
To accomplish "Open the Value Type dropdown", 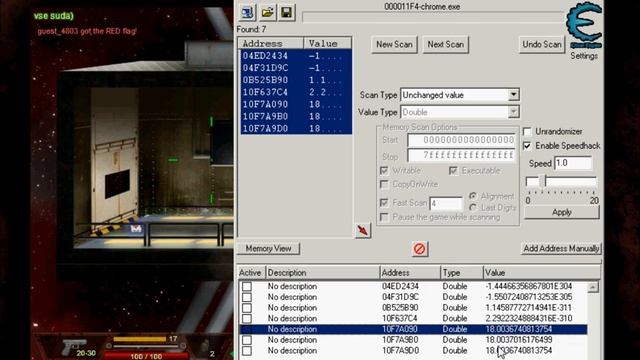I will [513, 112].
